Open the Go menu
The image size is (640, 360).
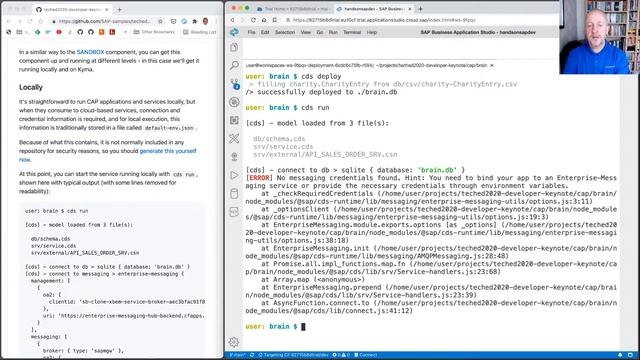pyautogui.click(x=320, y=32)
